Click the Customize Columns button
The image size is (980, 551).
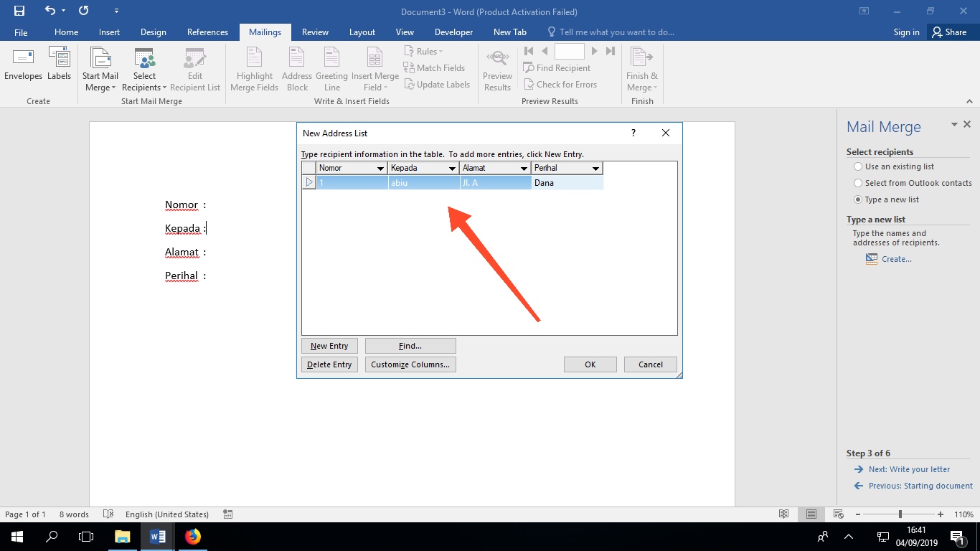(x=410, y=364)
